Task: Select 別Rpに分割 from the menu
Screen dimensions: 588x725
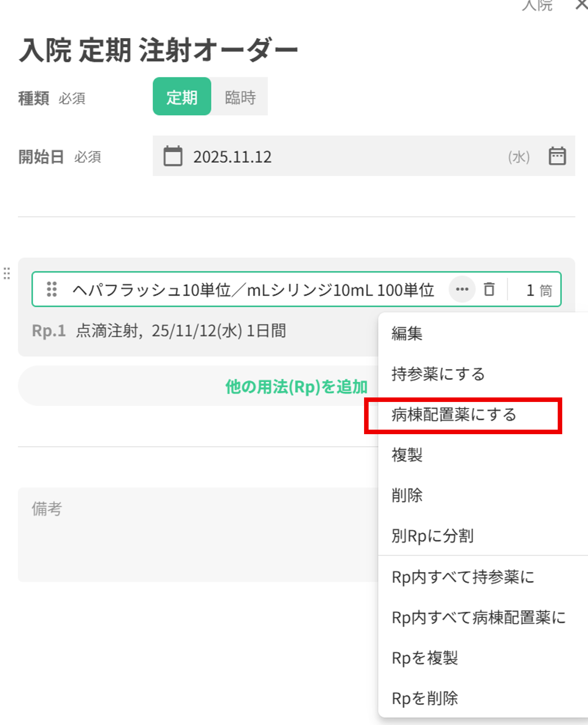Action: click(432, 536)
